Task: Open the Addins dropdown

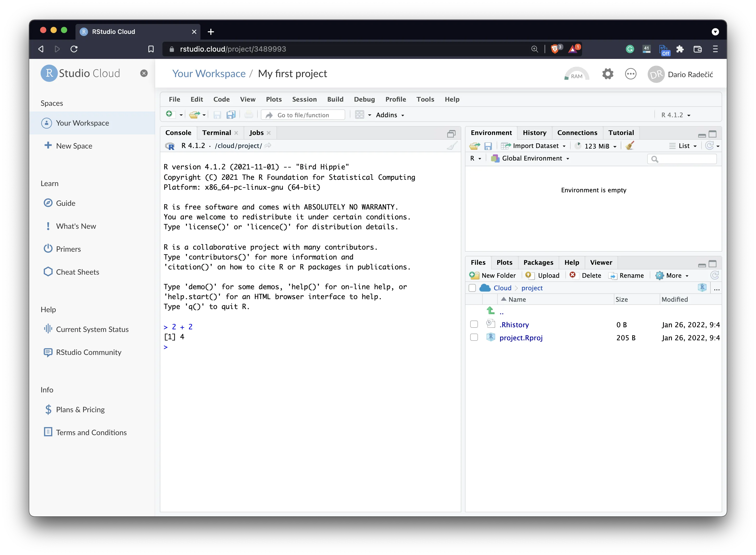Action: point(390,115)
